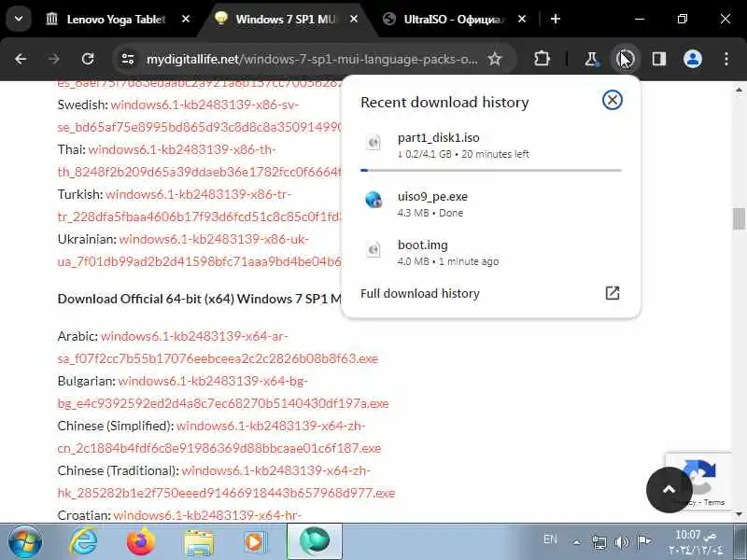Image resolution: width=747 pixels, height=560 pixels.
Task: Open the Action Center flag icon
Action: tap(644, 541)
